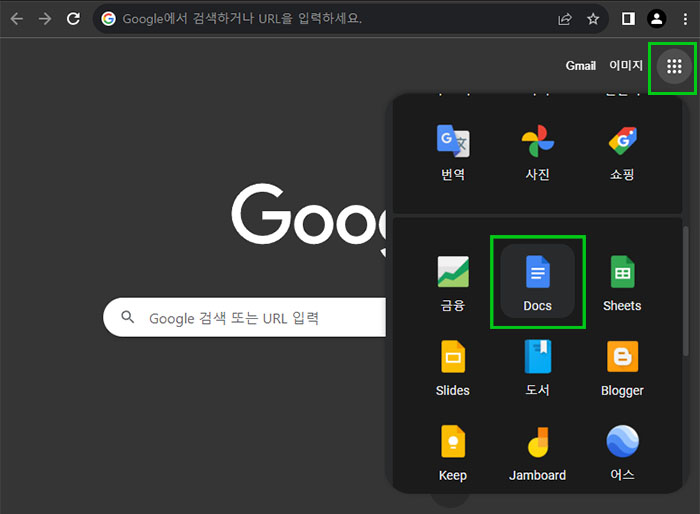Screen dimensions: 700x514
Task: Open the 이미지 (Images) link
Action: click(x=626, y=66)
